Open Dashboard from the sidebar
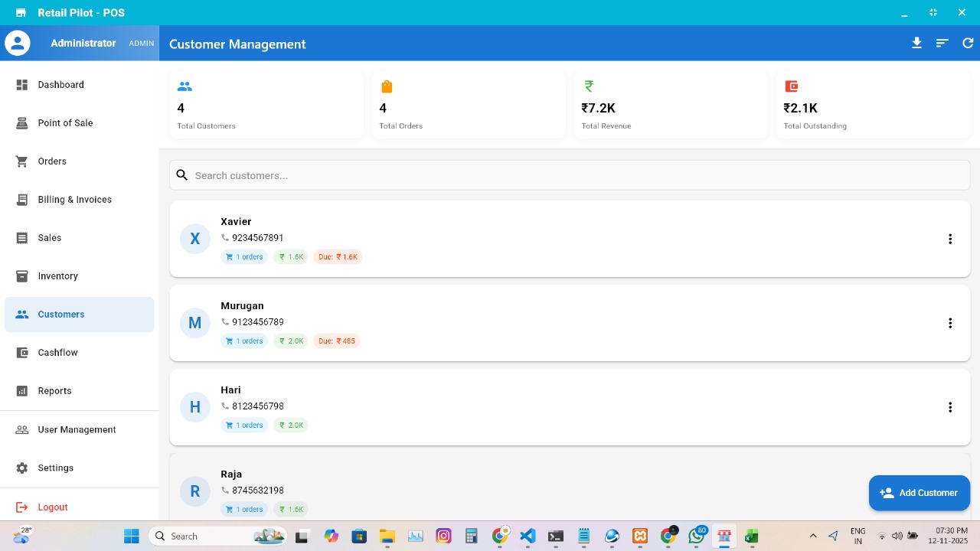 [x=61, y=85]
